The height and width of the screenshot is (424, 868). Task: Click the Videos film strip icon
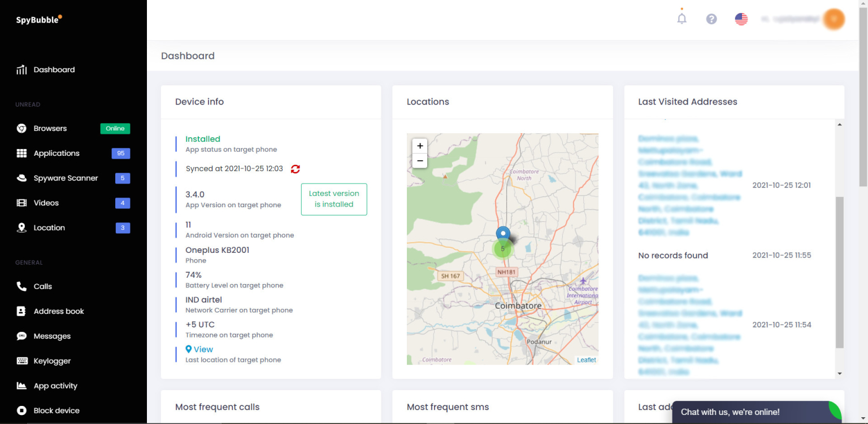coord(21,203)
